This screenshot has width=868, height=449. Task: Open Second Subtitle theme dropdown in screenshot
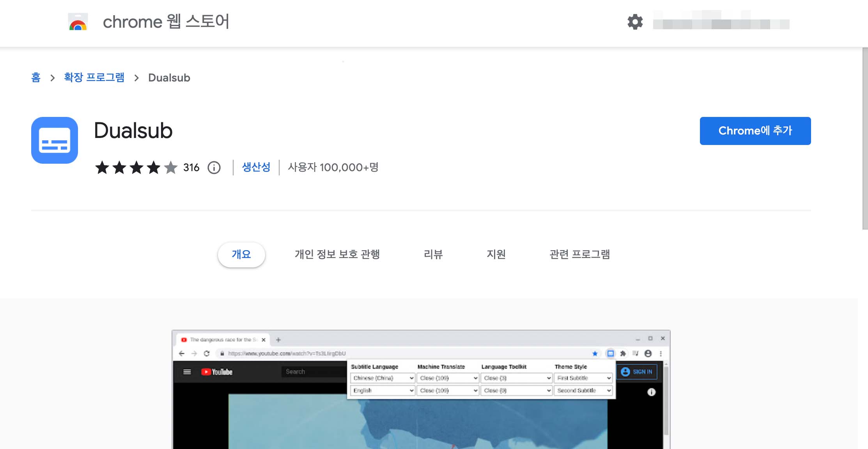[583, 391]
